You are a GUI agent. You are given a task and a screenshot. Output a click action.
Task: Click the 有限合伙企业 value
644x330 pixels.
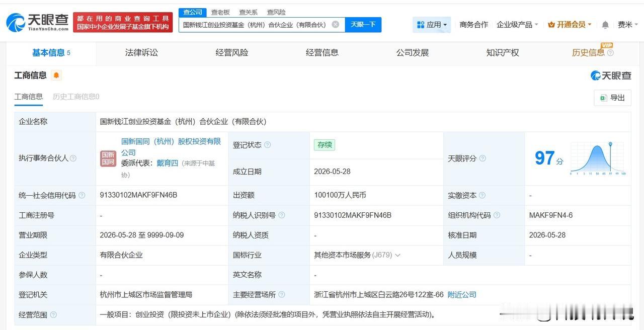121,255
